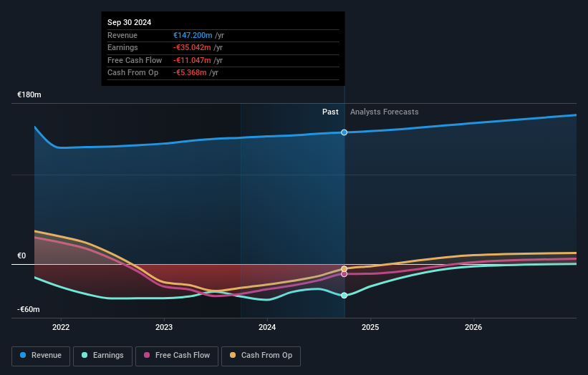Click the -€5.368m cash from op value
The width and height of the screenshot is (588, 375).
(190, 72)
